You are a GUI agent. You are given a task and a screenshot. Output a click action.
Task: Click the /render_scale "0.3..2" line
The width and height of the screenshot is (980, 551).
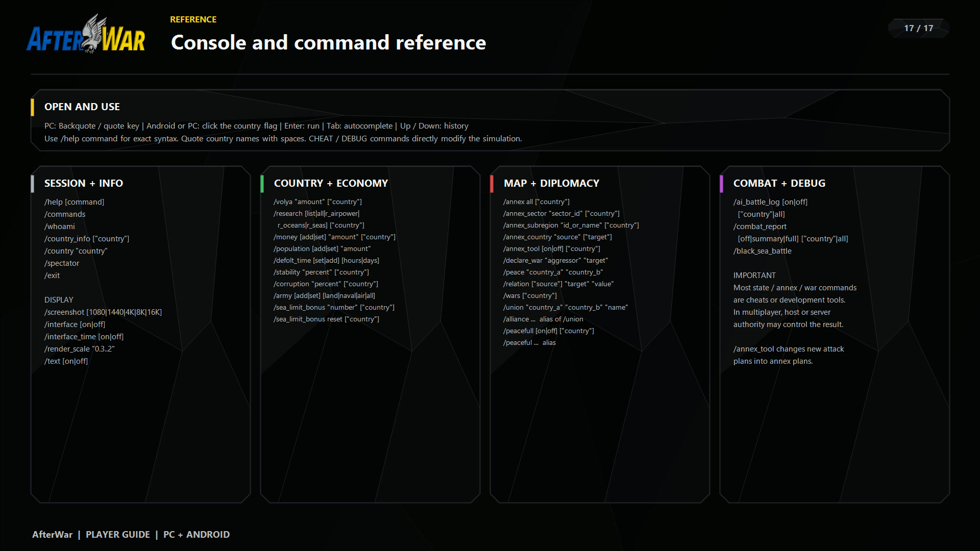coord(79,349)
